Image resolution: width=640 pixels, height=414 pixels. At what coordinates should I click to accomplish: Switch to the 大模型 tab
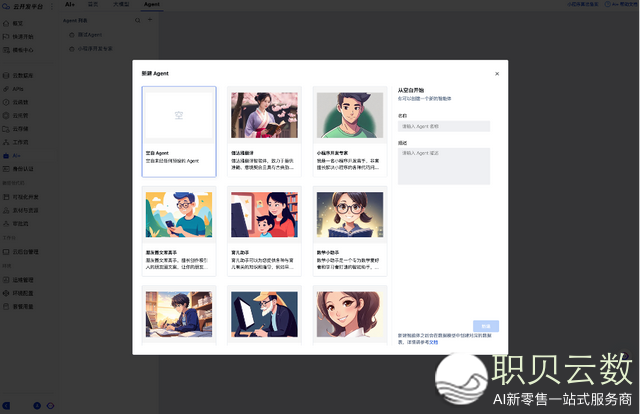(x=120, y=5)
